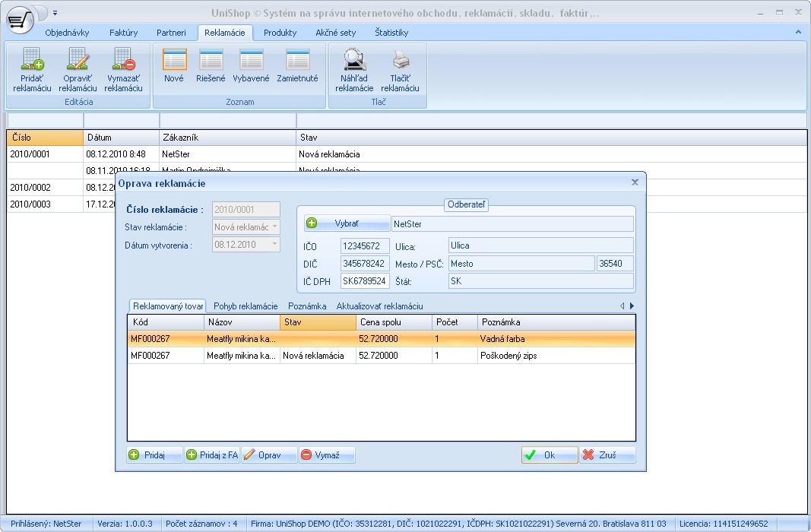Open the Dátum vytvorenia date dropdown

(x=274, y=245)
